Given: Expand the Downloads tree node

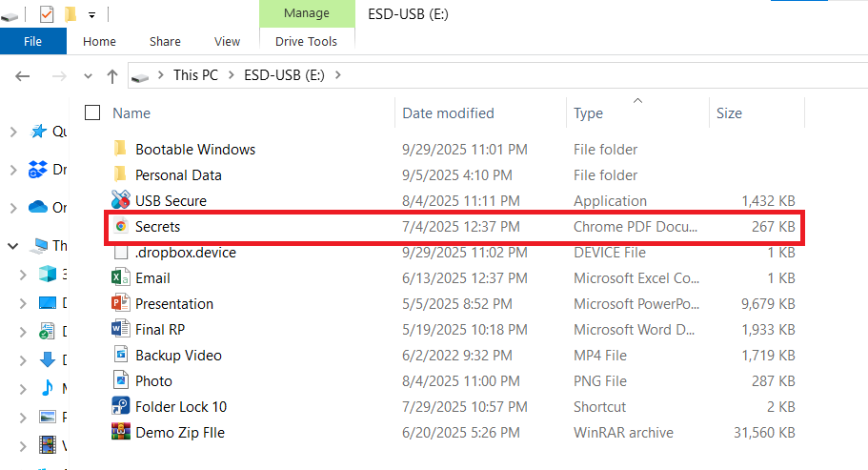Looking at the screenshot, I should point(23,360).
